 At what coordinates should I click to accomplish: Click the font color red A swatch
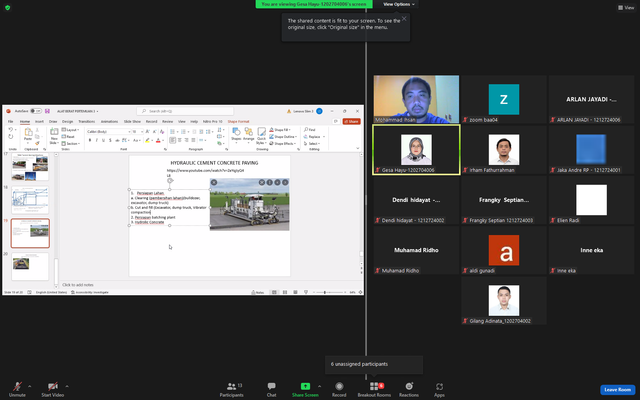pos(158,140)
